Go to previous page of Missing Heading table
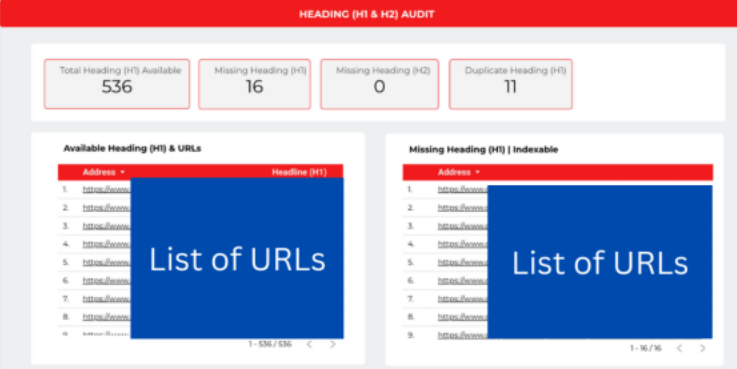The height and width of the screenshot is (369, 737). pos(679,348)
